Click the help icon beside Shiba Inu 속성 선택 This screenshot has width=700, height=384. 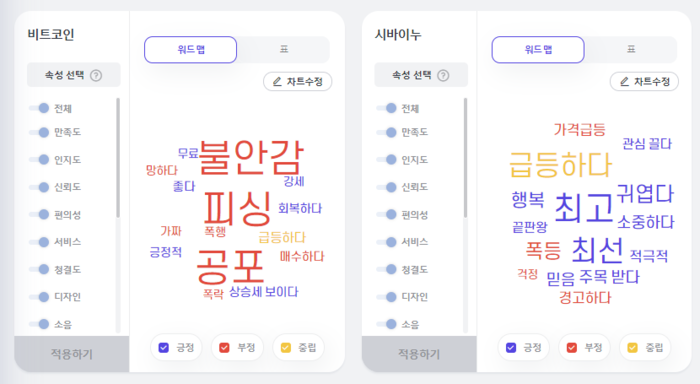(443, 75)
